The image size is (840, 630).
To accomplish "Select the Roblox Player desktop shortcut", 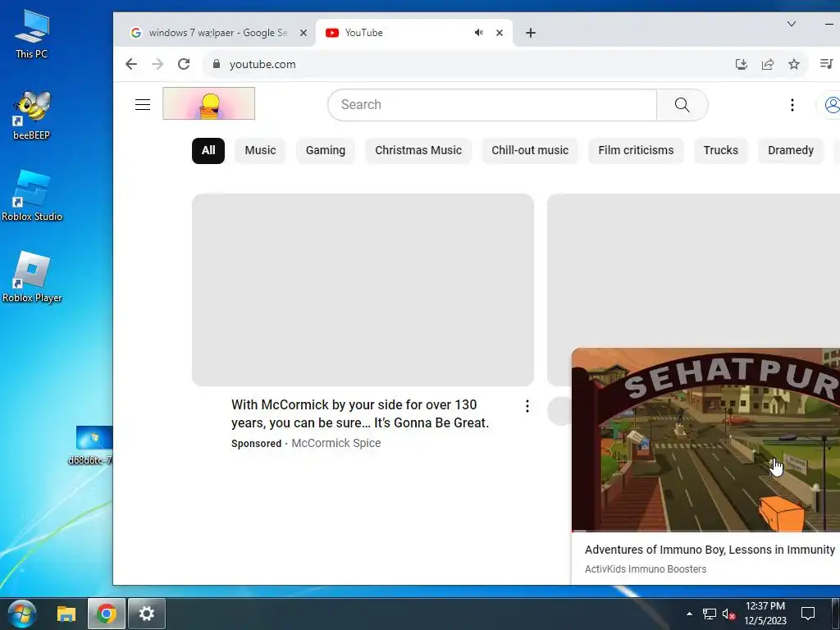I will pos(32,277).
